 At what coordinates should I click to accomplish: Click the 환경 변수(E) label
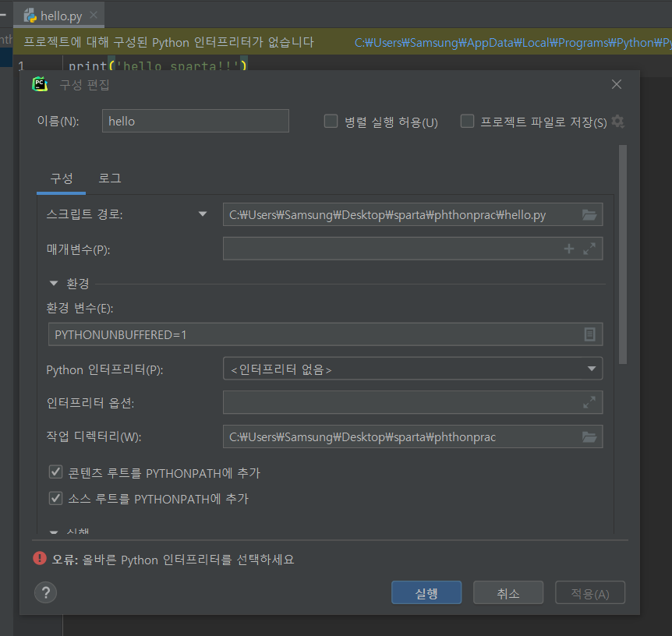click(x=80, y=308)
